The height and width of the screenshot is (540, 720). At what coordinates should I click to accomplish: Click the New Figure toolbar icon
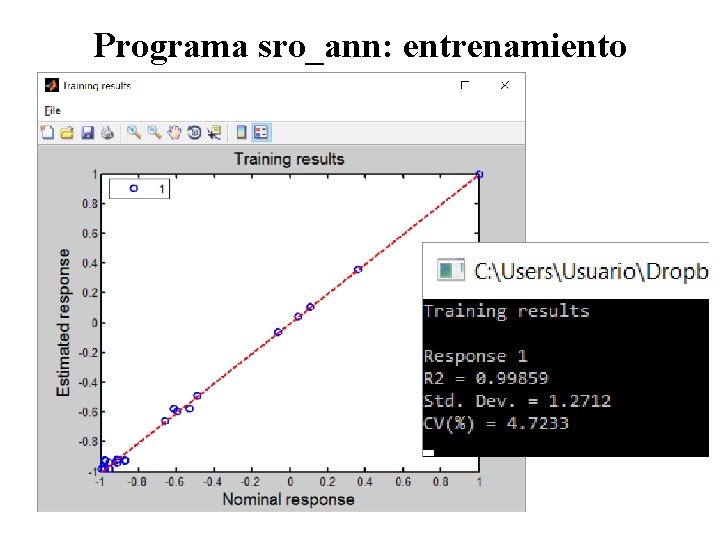click(x=47, y=133)
